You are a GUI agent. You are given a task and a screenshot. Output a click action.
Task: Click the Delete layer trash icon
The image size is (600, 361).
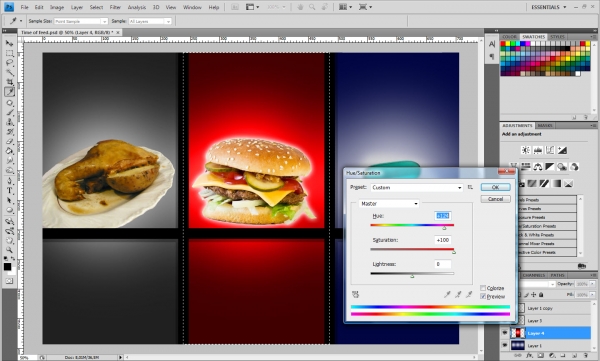pyautogui.click(x=586, y=356)
